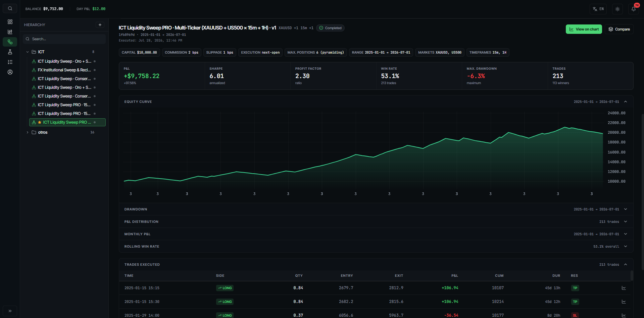This screenshot has width=644, height=318.
Task: Select the strategies hierarchy sidebar icon
Action: (10, 42)
